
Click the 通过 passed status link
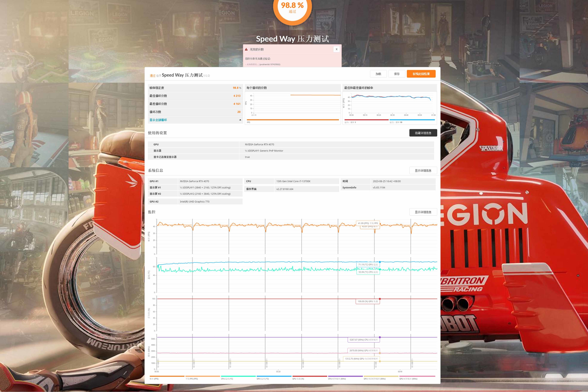pos(153,76)
